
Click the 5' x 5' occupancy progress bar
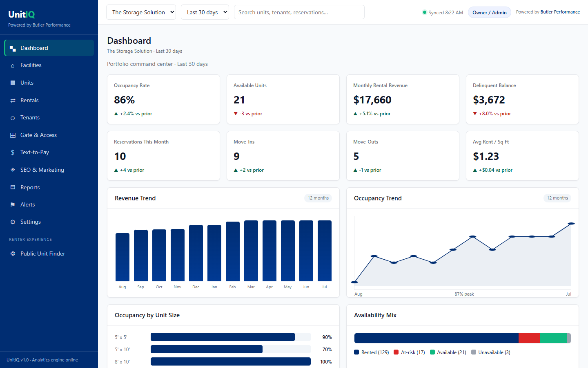(x=231, y=337)
